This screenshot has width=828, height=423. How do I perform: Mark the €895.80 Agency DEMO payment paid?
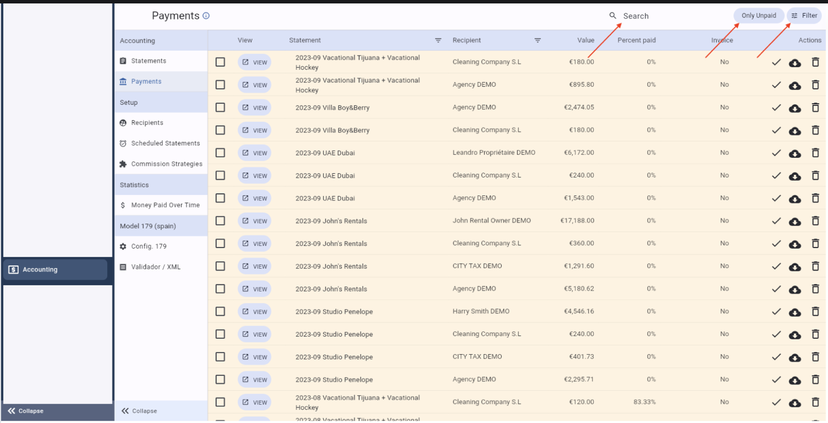(x=776, y=85)
